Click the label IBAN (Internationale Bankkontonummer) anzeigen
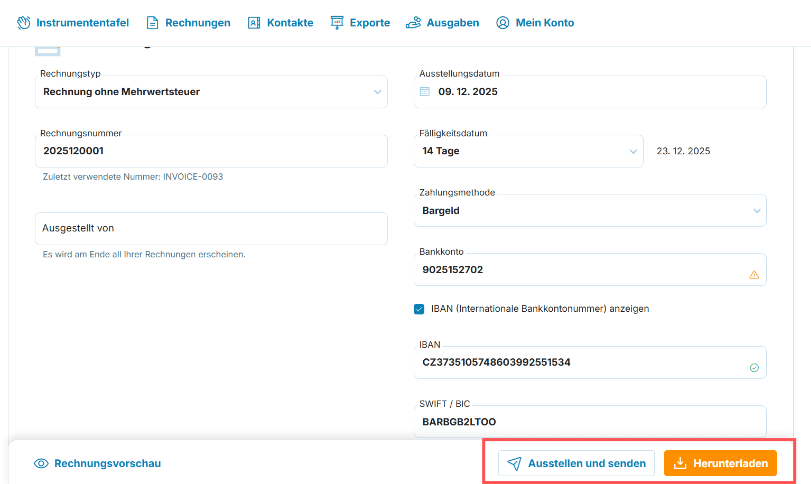Image resolution: width=811 pixels, height=484 pixels. click(x=540, y=309)
